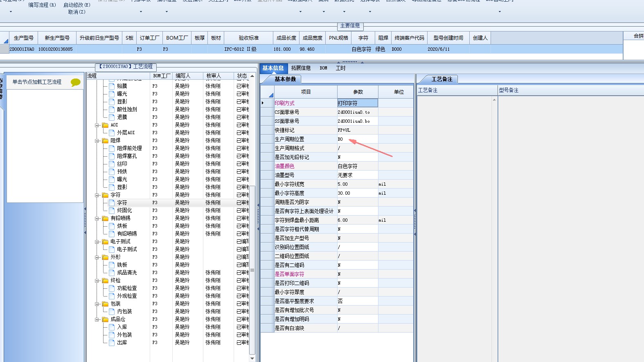Click document icon beside 入库
644x362 pixels.
[x=112, y=327]
